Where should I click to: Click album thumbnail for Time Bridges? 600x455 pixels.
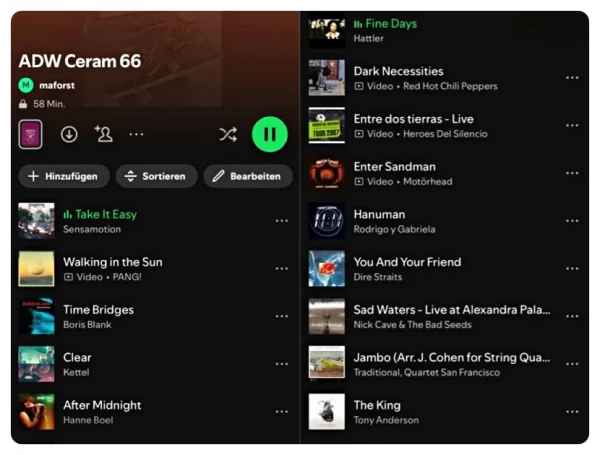(x=36, y=316)
